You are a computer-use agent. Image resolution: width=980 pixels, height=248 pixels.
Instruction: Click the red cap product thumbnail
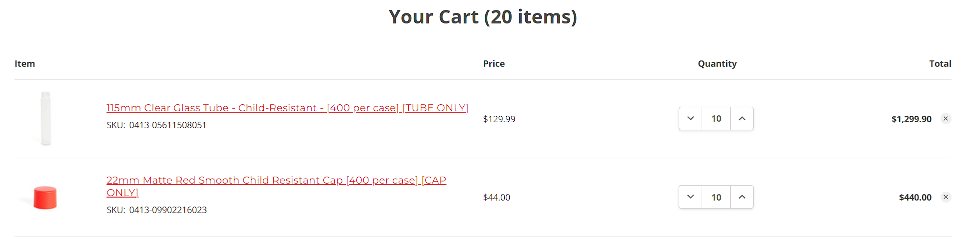(x=45, y=197)
